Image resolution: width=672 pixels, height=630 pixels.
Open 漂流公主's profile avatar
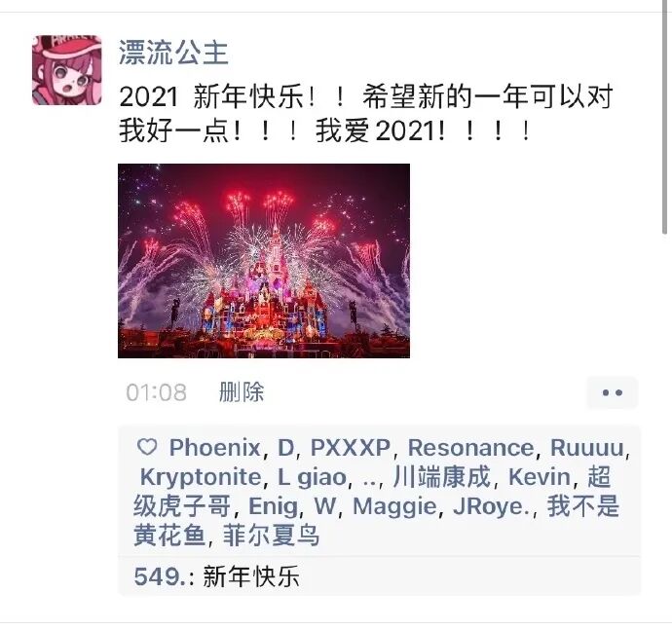(x=67, y=70)
